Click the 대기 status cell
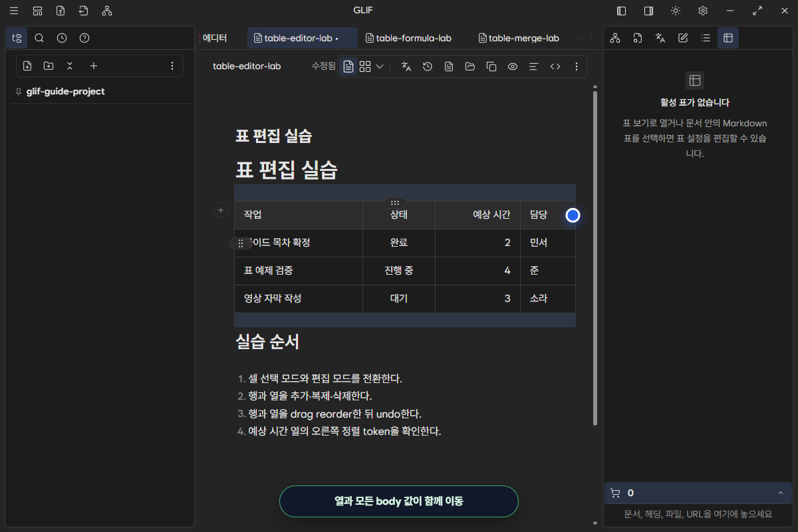This screenshot has height=532, width=798. (x=399, y=299)
